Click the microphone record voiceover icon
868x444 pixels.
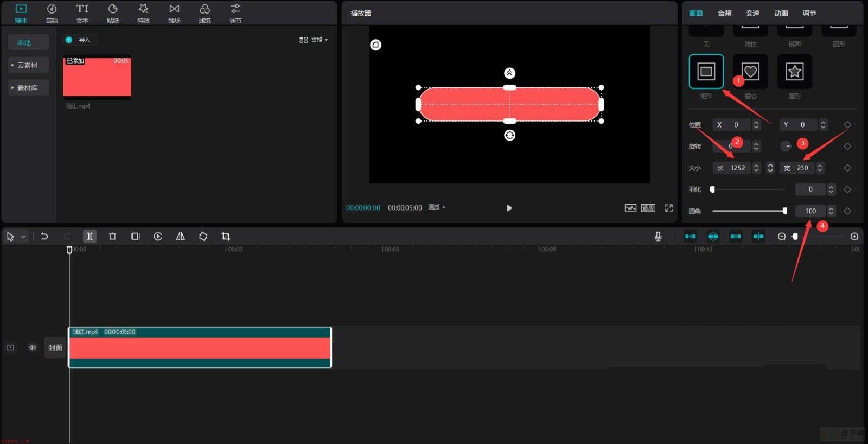(658, 236)
